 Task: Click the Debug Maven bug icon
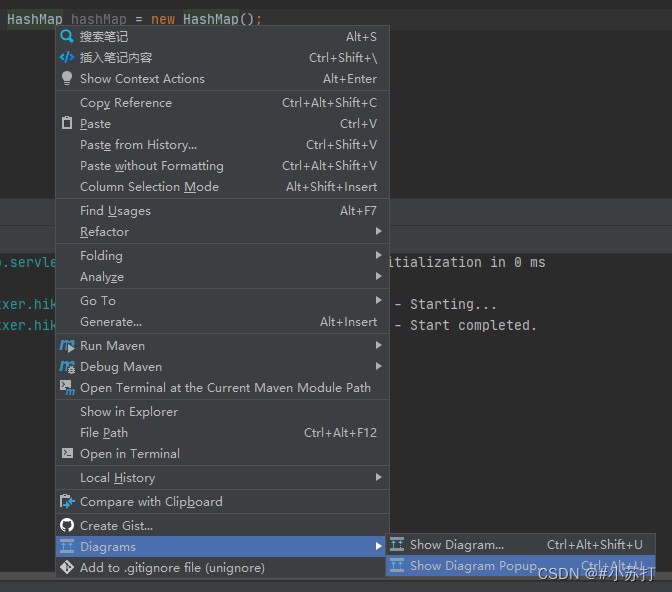click(67, 367)
